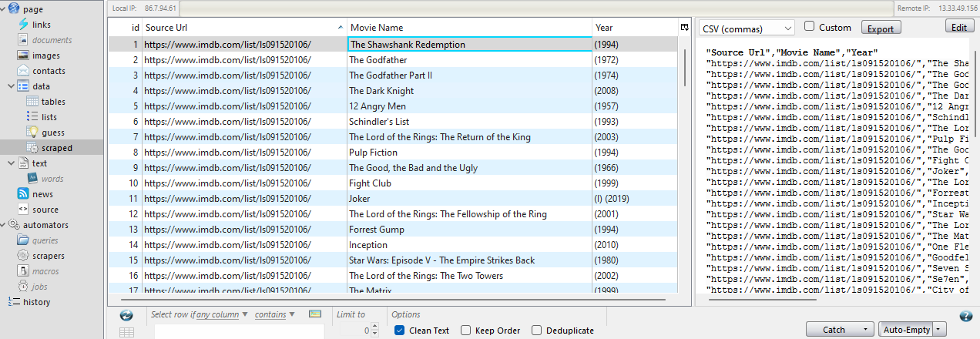Open contacts in the page tree
The width and height of the screenshot is (980, 339).
click(x=48, y=71)
